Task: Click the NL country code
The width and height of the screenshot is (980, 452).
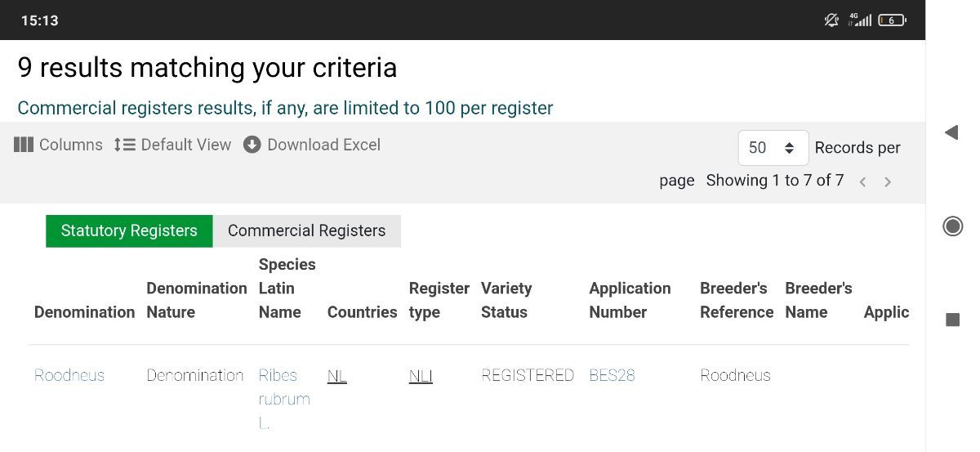Action: click(x=336, y=376)
